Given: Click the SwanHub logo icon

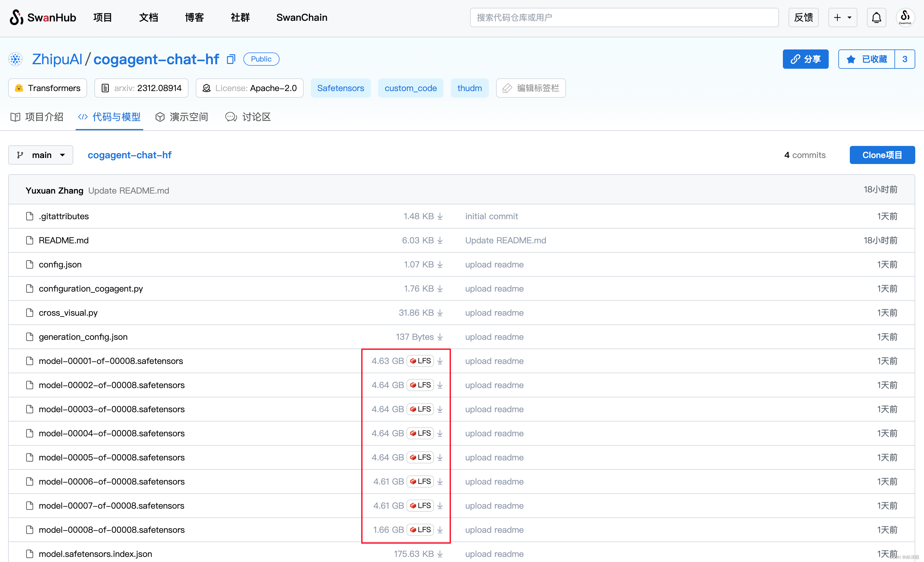Looking at the screenshot, I should [x=16, y=17].
